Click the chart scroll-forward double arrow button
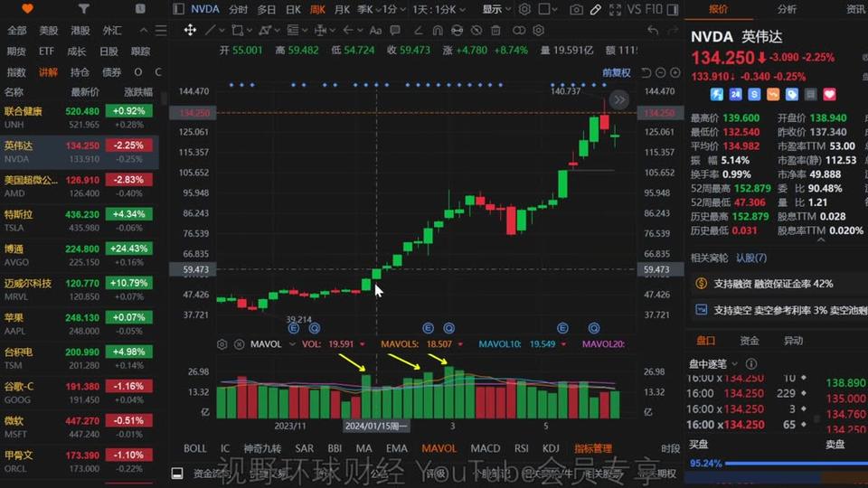The height and width of the screenshot is (488, 868). pyautogui.click(x=618, y=100)
